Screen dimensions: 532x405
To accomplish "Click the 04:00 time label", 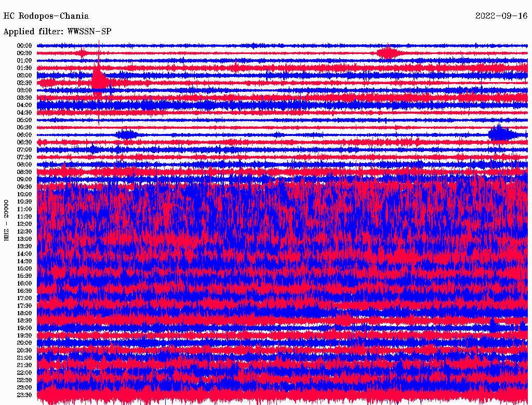I will tap(24, 105).
